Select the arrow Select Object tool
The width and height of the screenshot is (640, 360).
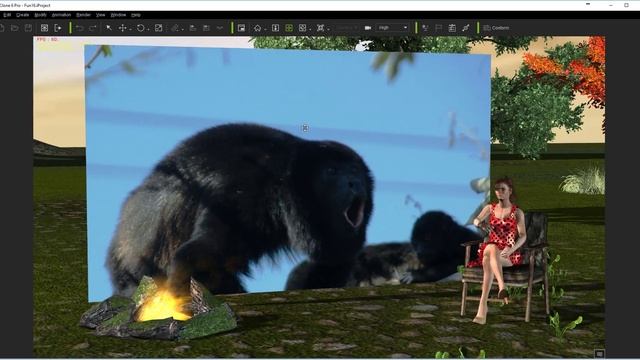109,28
